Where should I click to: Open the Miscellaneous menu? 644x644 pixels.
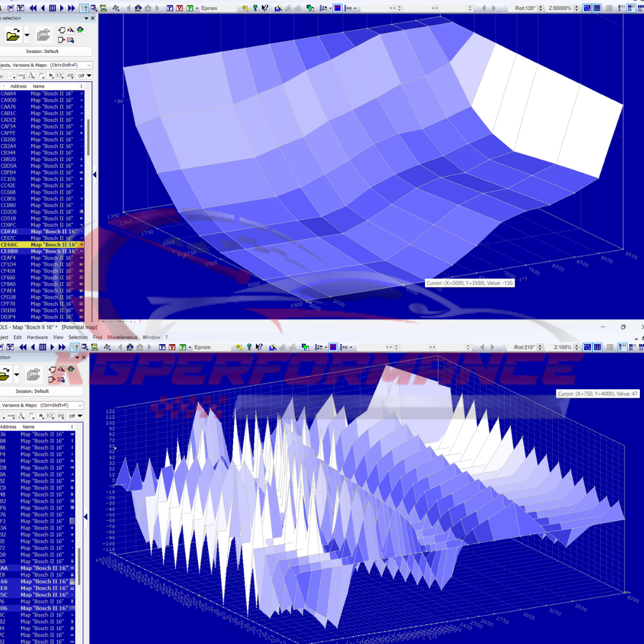tap(122, 338)
